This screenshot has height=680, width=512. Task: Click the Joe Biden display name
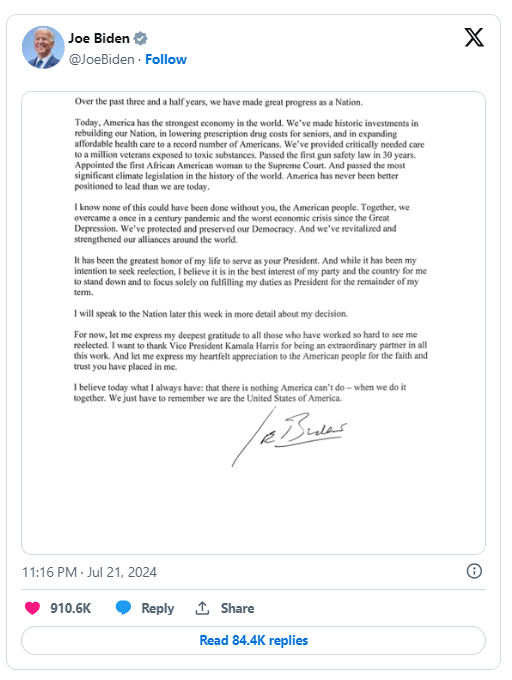[99, 38]
